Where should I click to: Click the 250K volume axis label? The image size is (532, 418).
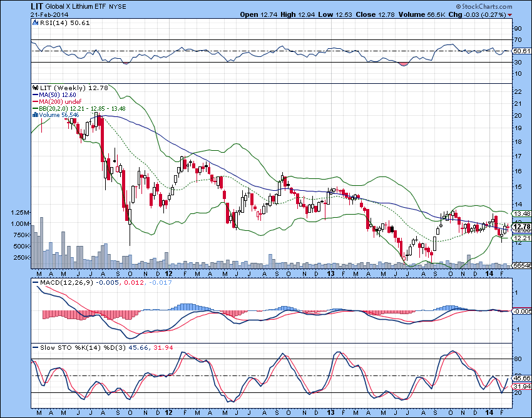coord(21,258)
